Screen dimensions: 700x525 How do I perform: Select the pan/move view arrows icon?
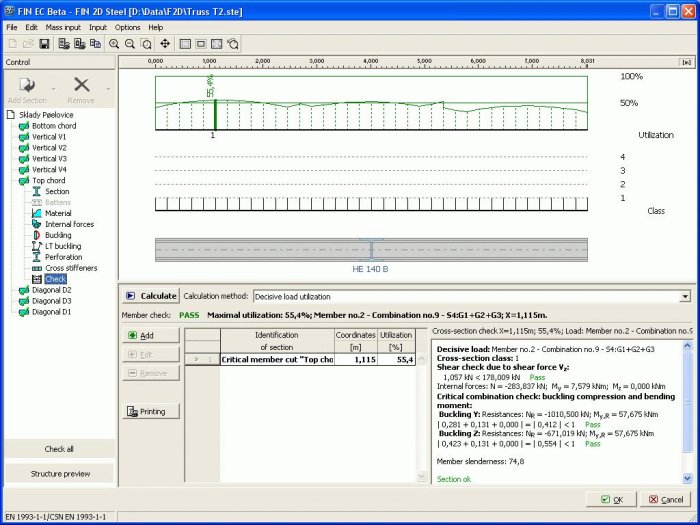pyautogui.click(x=164, y=44)
